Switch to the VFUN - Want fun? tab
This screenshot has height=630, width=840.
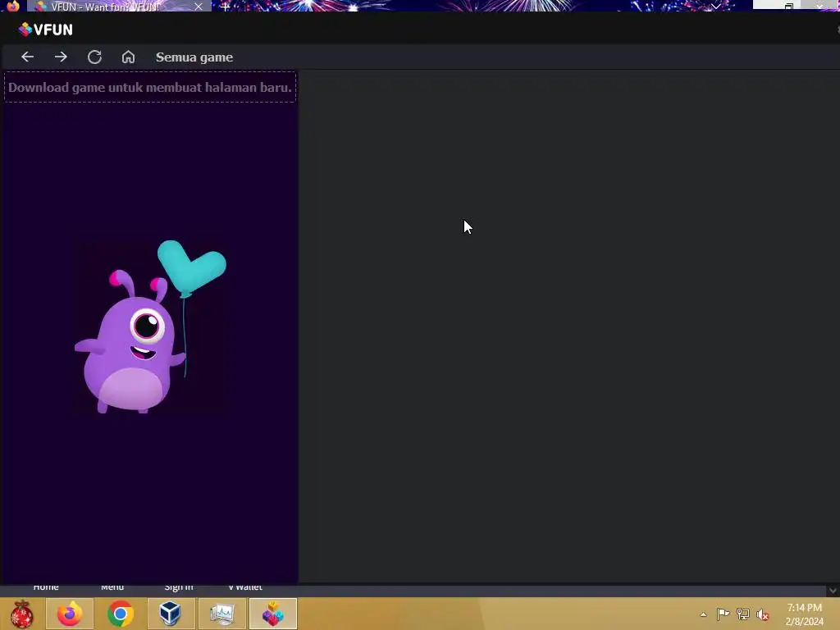119,7
